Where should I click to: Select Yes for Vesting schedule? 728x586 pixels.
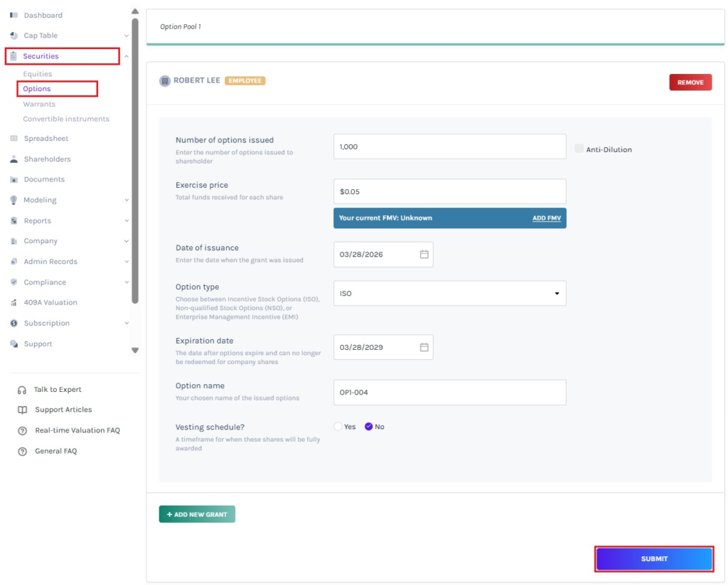(x=338, y=427)
